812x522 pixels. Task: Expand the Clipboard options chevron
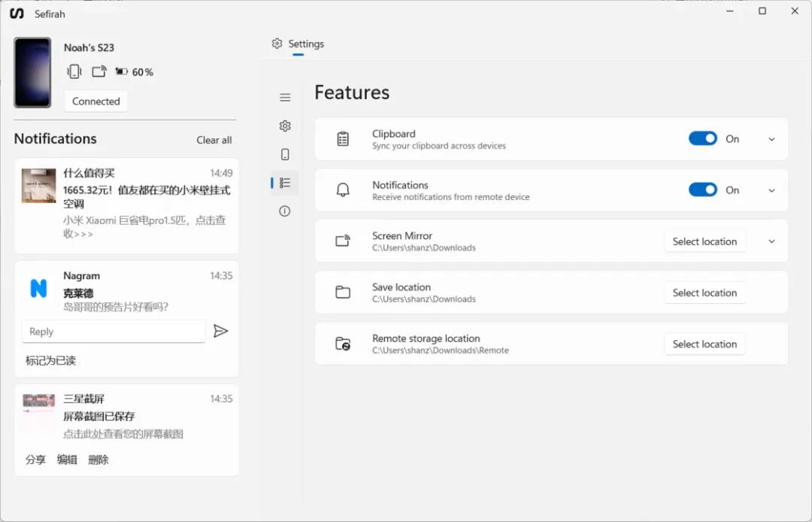pos(771,139)
